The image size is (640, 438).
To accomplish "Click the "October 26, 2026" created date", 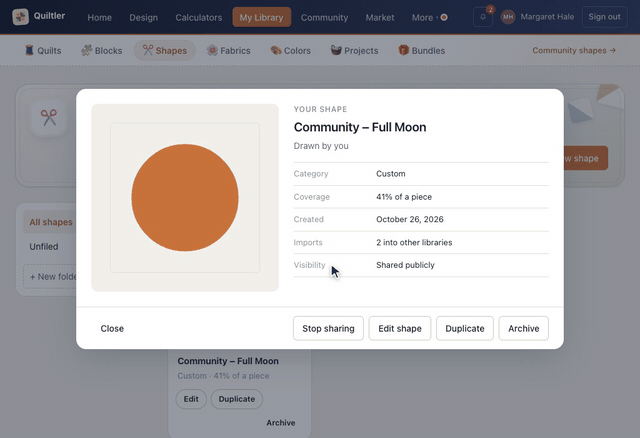I will pos(409,220).
